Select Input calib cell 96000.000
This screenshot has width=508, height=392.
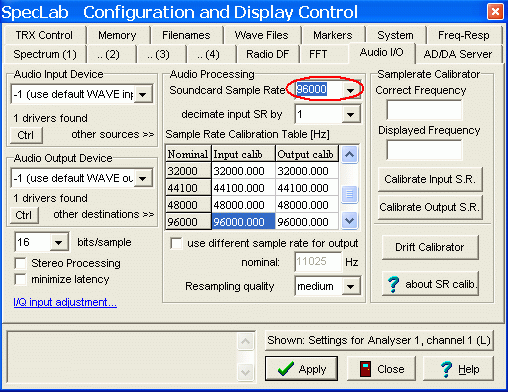(243, 222)
